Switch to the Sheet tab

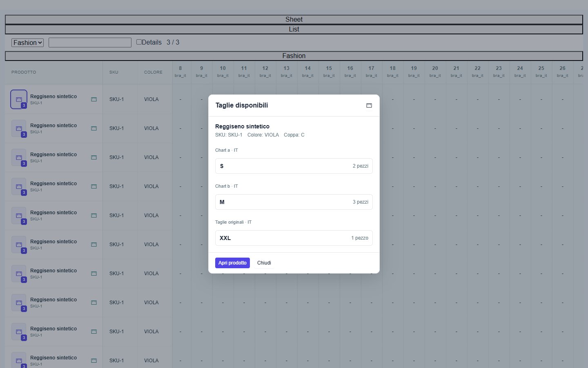pos(294,20)
